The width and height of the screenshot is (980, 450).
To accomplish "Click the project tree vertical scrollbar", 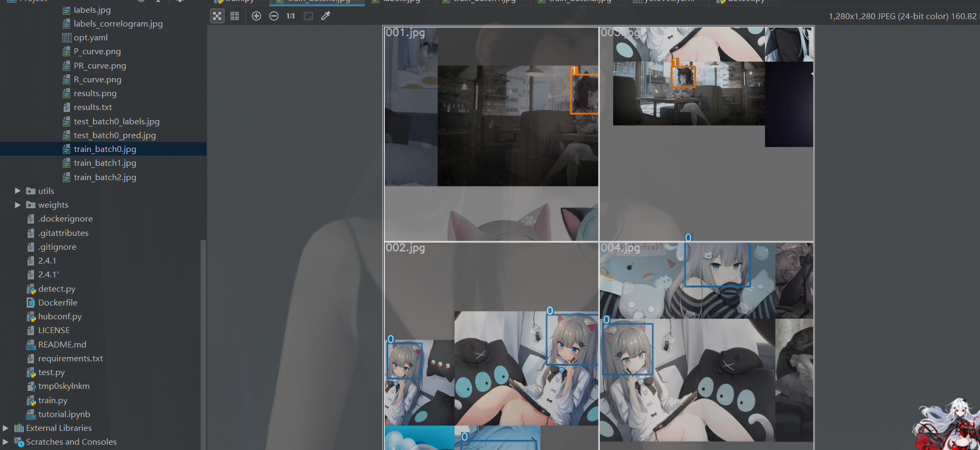I will point(203,345).
